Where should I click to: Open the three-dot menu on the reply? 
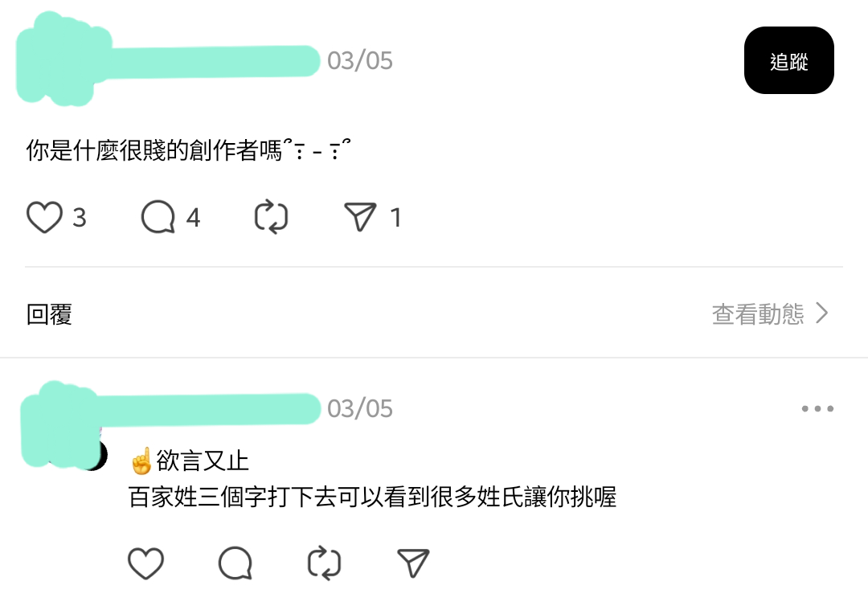tap(817, 408)
